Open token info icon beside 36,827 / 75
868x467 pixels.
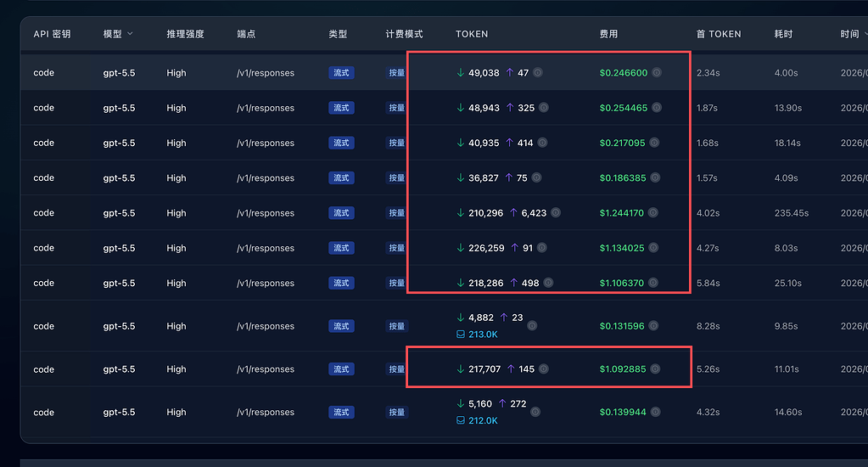coord(536,177)
